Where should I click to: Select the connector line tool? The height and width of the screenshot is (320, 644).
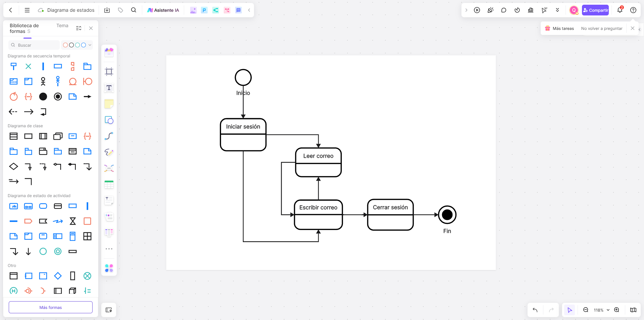click(109, 136)
